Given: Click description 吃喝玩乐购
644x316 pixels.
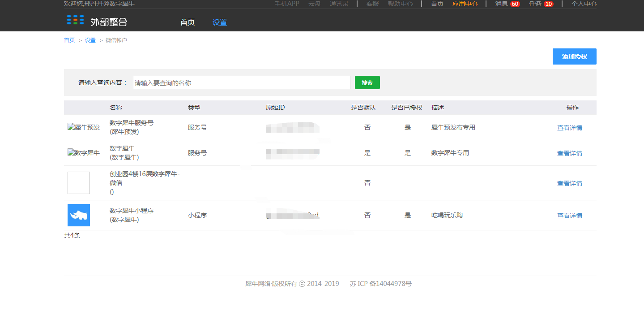Looking at the screenshot, I should point(447,215).
